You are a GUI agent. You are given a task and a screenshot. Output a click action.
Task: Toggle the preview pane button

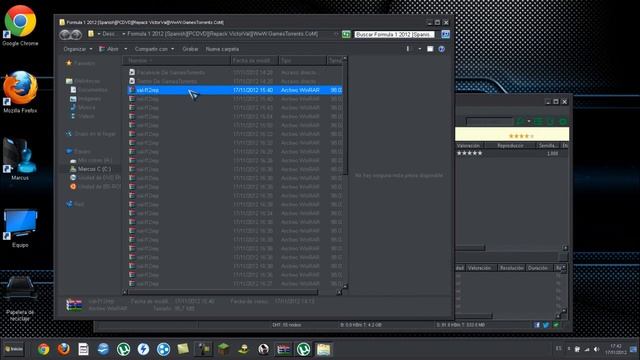(430, 49)
